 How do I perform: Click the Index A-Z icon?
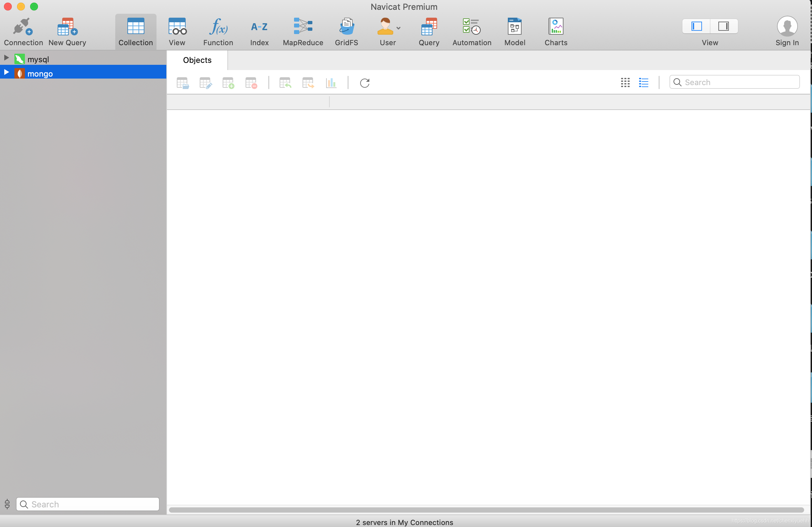click(259, 27)
